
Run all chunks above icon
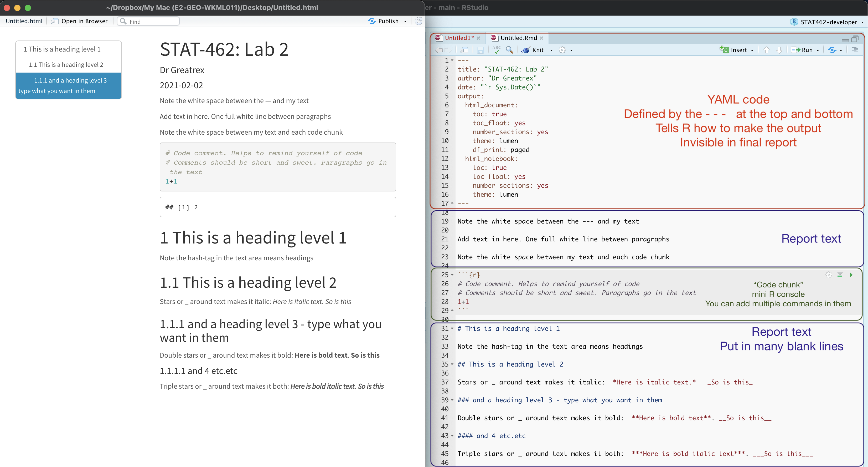click(840, 275)
